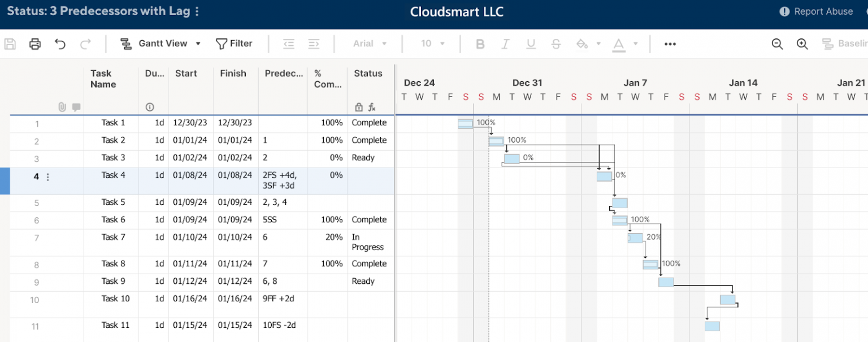Zoom out on the Gantt timeline

[x=776, y=43]
